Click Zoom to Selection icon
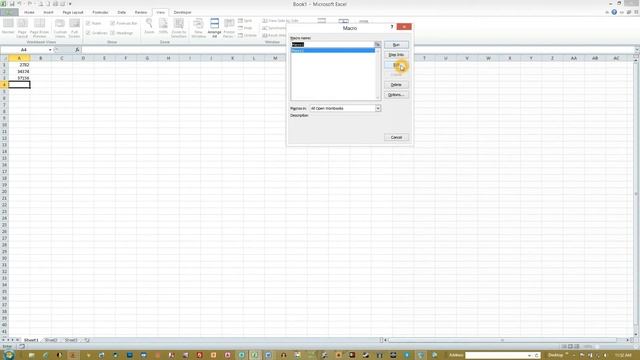Screen dimensions: 640x360 point(179,24)
